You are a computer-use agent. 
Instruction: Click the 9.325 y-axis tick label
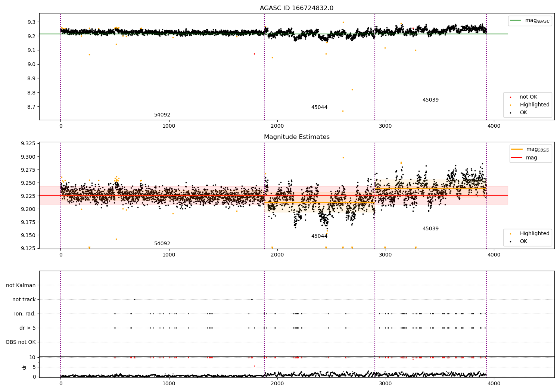[x=28, y=144]
